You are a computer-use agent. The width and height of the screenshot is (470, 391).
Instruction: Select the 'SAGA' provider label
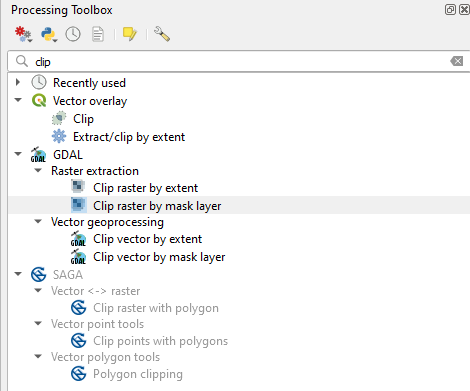coord(68,275)
